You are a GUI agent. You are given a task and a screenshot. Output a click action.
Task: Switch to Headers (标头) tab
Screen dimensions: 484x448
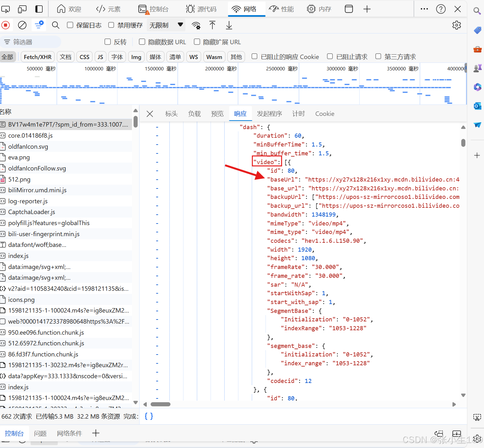171,114
